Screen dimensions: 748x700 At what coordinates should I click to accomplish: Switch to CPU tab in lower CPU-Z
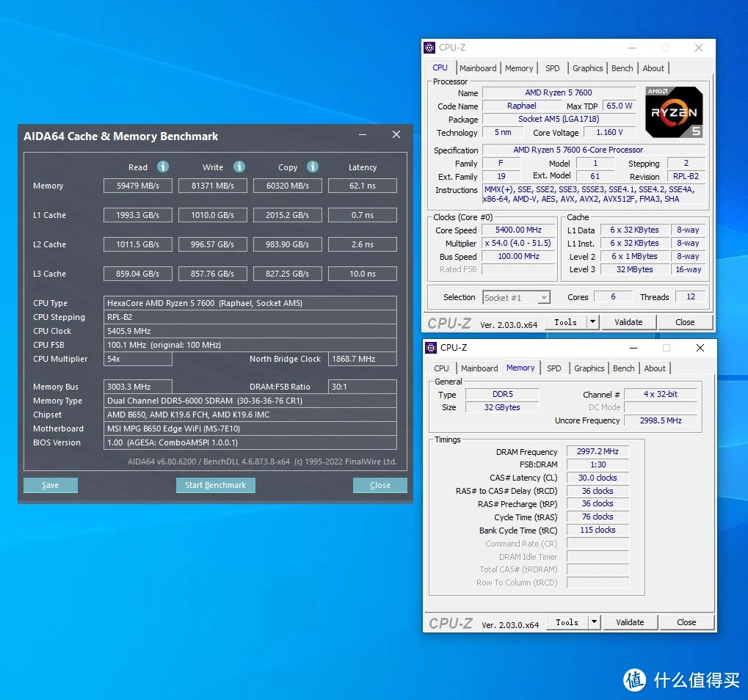[441, 368]
